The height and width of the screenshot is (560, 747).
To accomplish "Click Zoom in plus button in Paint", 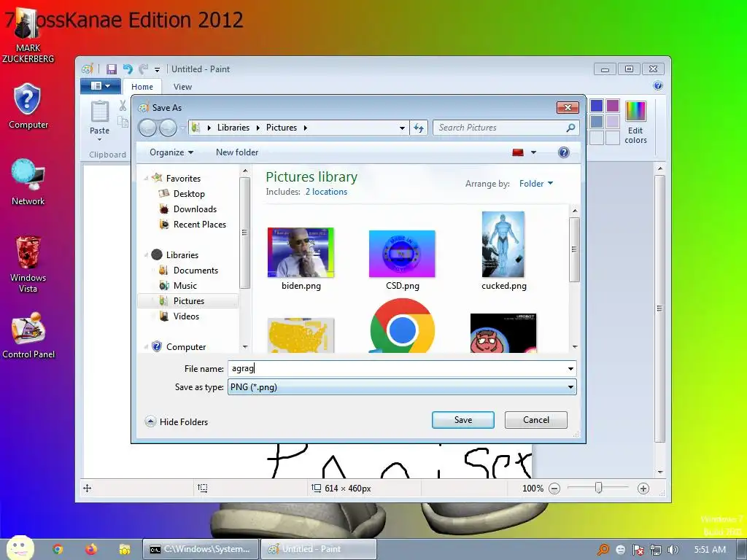I will pyautogui.click(x=643, y=489).
